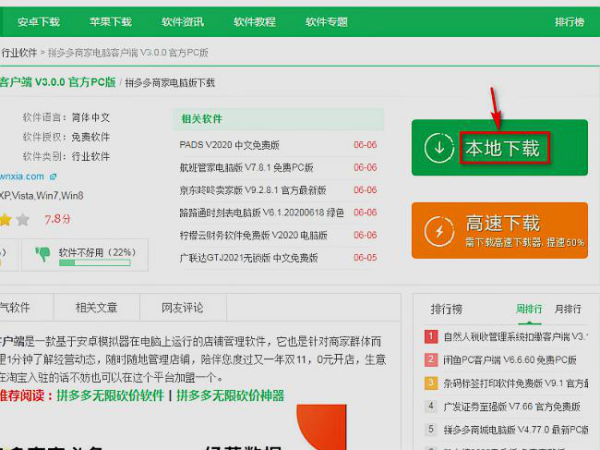Image resolution: width=600 pixels, height=450 pixels.
Task: Click the red number 1 rank badge
Action: coord(431,337)
